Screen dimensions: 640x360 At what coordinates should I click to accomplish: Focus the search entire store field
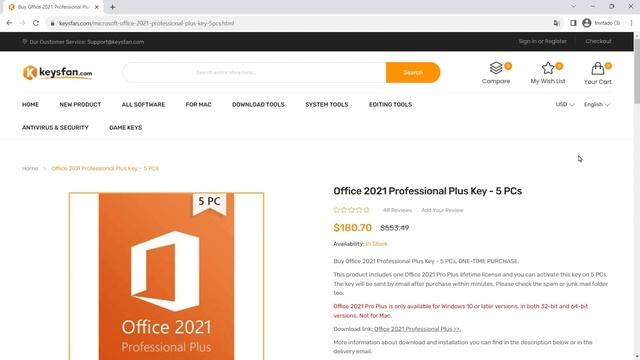[x=254, y=73]
